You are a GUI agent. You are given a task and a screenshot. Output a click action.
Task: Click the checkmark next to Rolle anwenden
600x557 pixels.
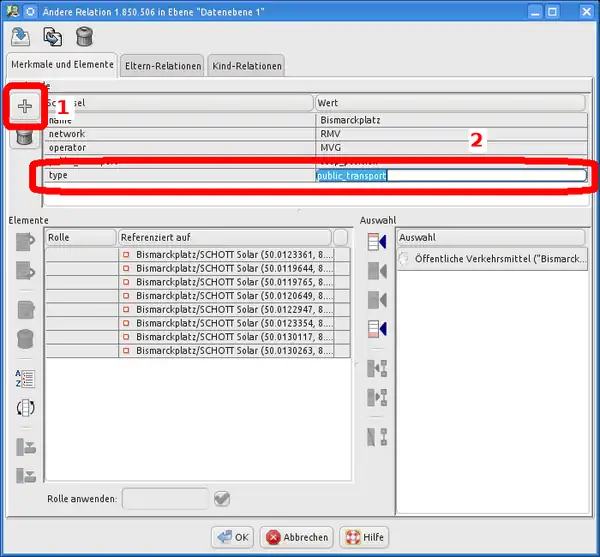pos(222,498)
